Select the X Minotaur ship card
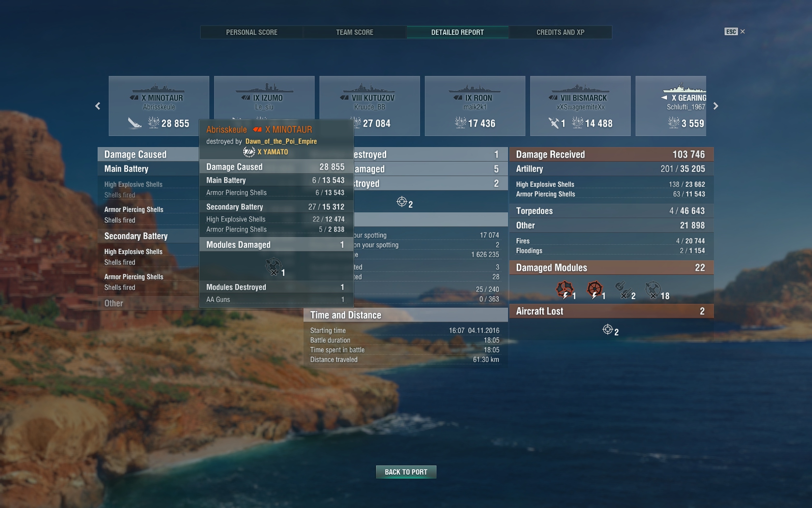 (159, 106)
